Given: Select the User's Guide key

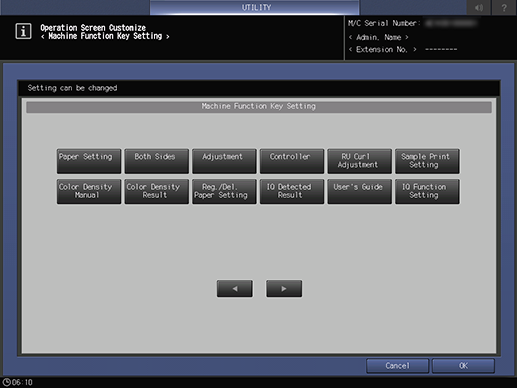Looking at the screenshot, I should point(359,191).
